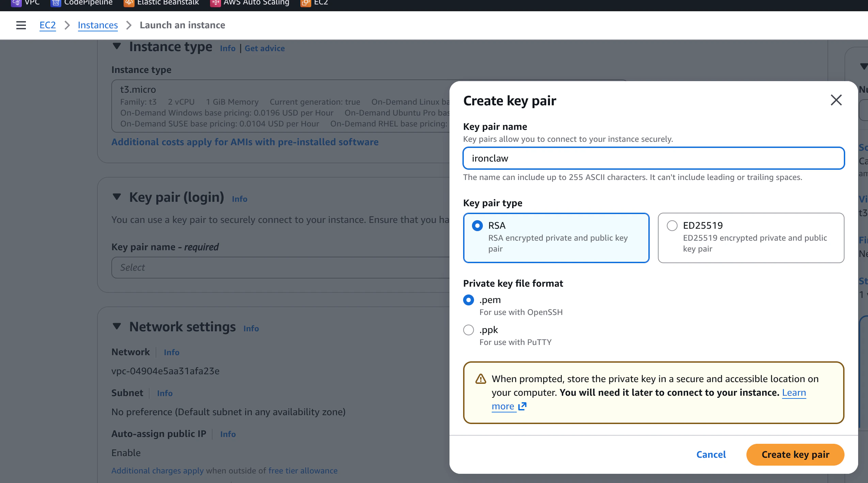Go to Instances breadcrumb
868x483 pixels.
(98, 25)
